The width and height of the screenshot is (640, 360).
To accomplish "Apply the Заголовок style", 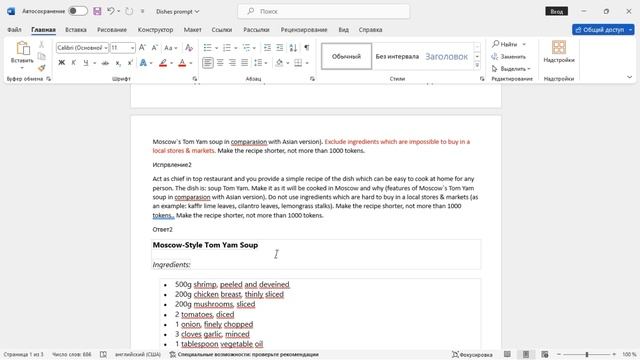I will click(447, 56).
